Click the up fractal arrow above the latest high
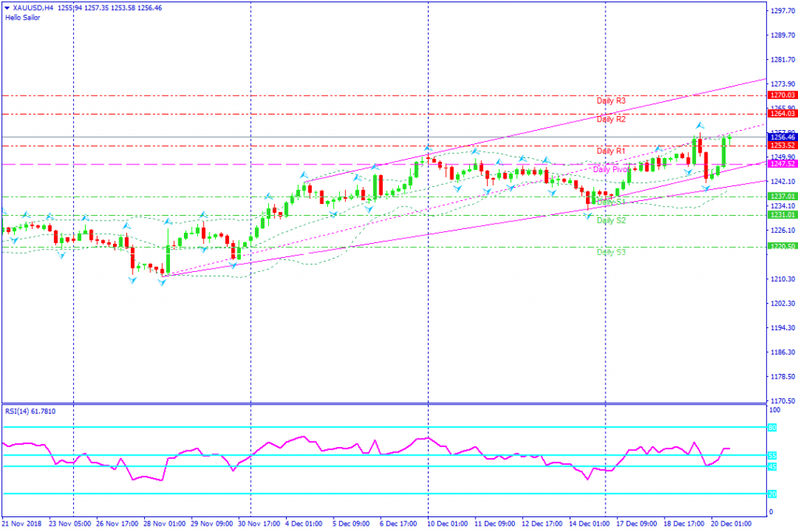Image resolution: width=798 pixels, height=532 pixels. (701, 125)
